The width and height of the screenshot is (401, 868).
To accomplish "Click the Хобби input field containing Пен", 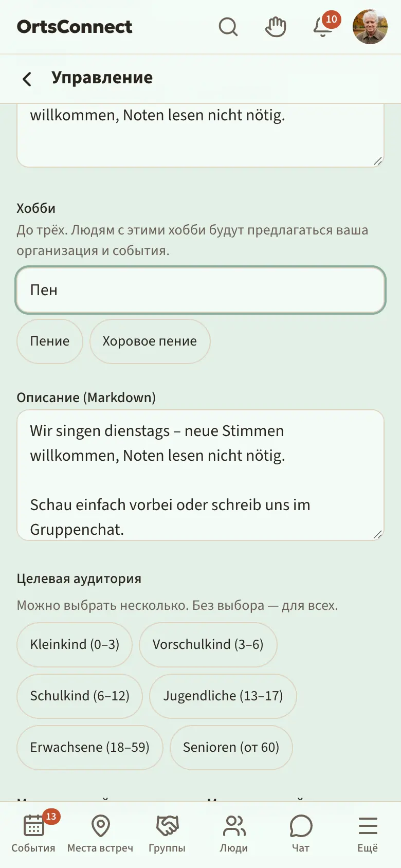I will 200,290.
